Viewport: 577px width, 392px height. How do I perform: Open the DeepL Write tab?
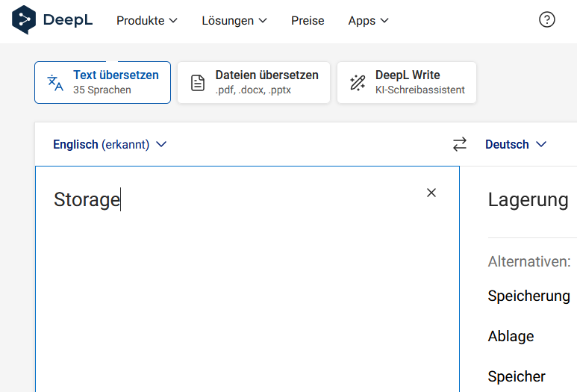click(x=407, y=82)
